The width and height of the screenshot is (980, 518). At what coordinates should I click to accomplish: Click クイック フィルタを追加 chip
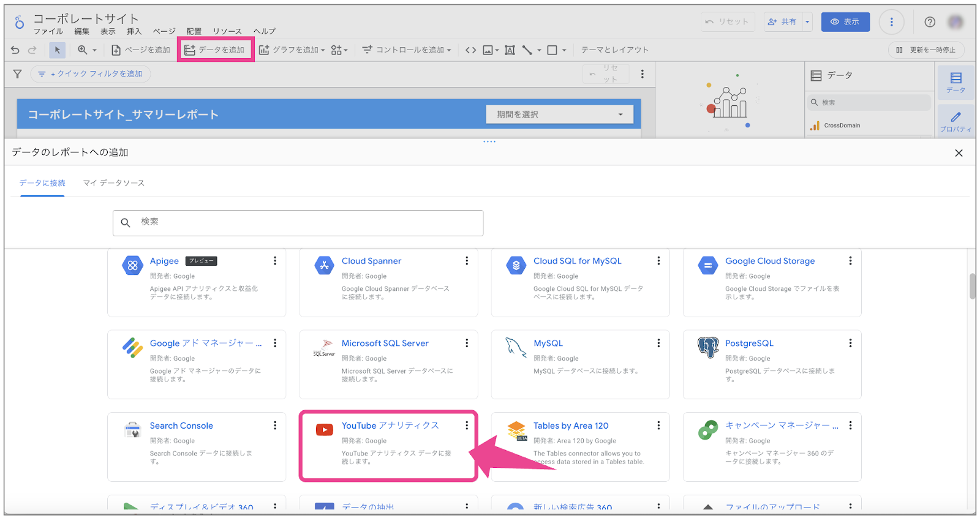[x=91, y=74]
